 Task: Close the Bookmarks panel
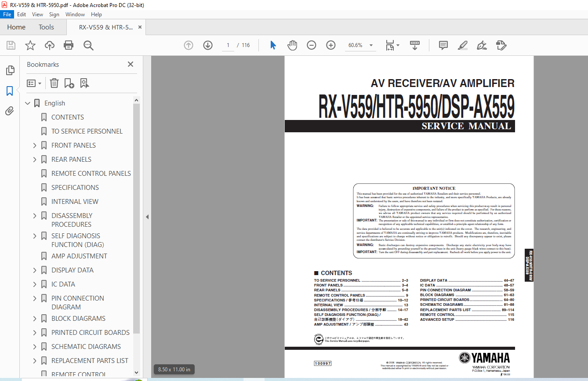pos(131,64)
